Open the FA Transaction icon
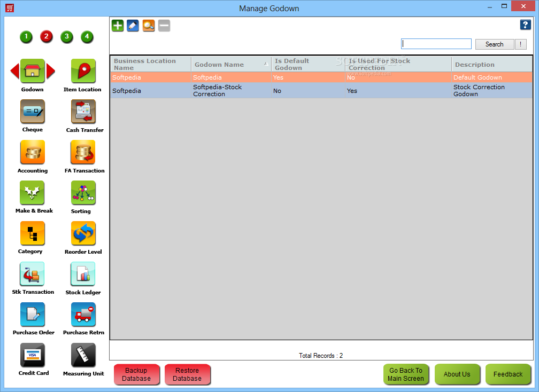The image size is (539, 392). 83,152
